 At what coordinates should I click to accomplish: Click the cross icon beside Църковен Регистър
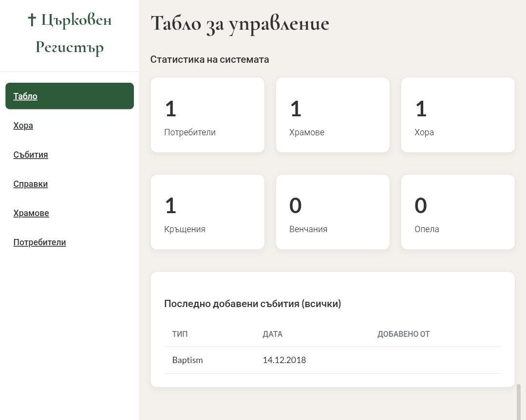coord(32,19)
